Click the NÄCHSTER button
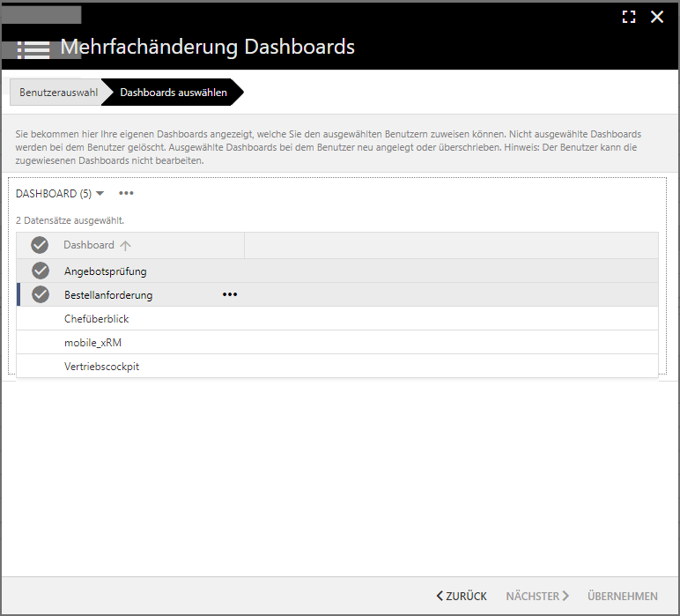This screenshot has width=680, height=616. coord(537,596)
